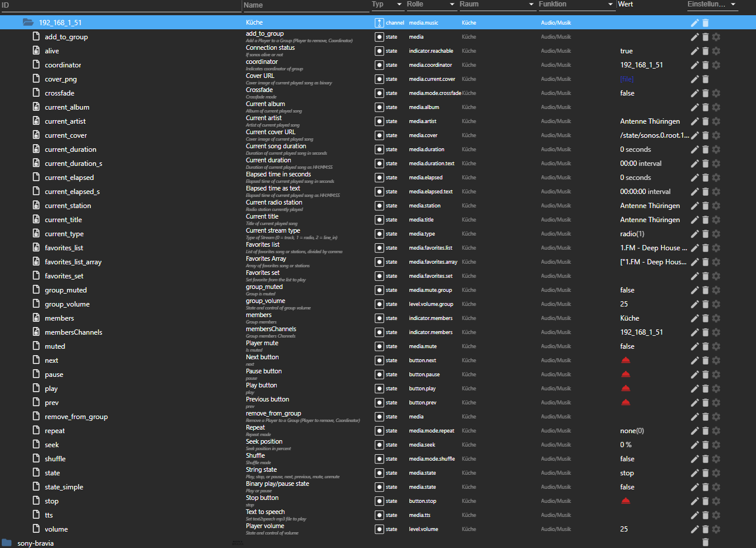Screen dimensions: 756x548
Task: Edit the favorites_list object
Action: click(x=694, y=248)
